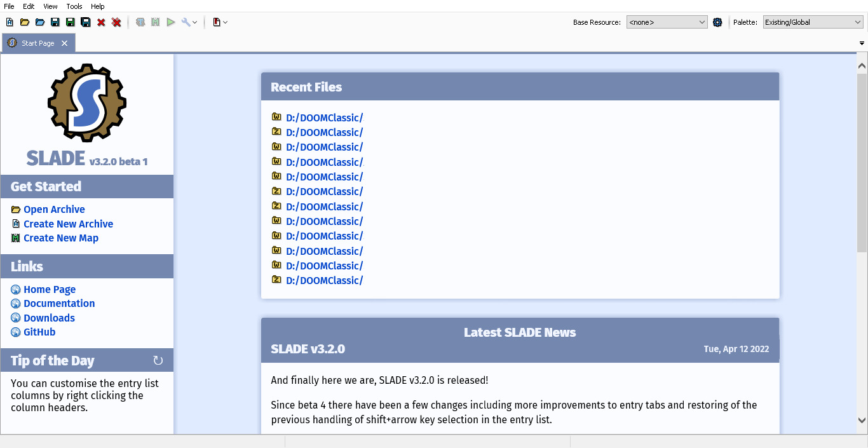Select the Start Page tab

coord(38,43)
